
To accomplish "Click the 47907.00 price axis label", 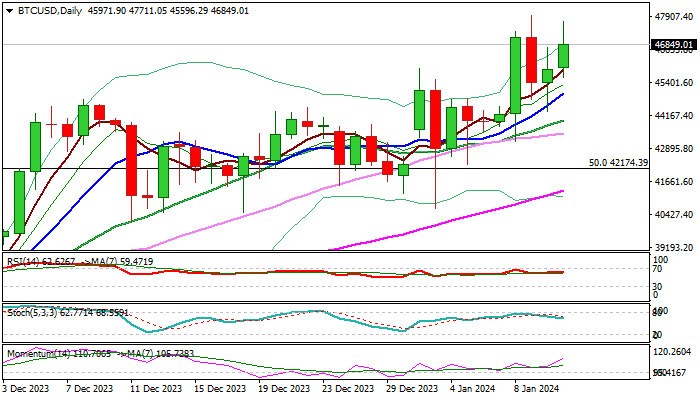I will pyautogui.click(x=672, y=17).
